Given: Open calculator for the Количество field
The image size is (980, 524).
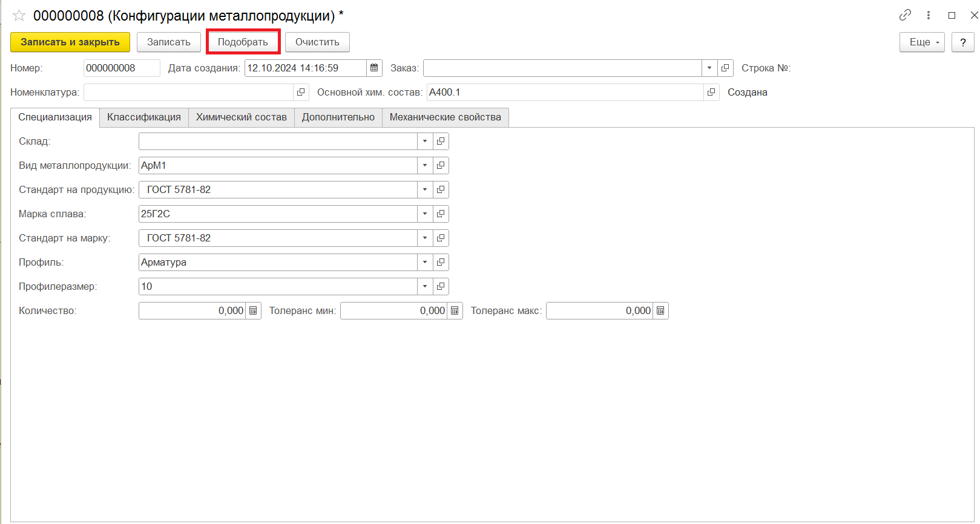Looking at the screenshot, I should click(253, 310).
